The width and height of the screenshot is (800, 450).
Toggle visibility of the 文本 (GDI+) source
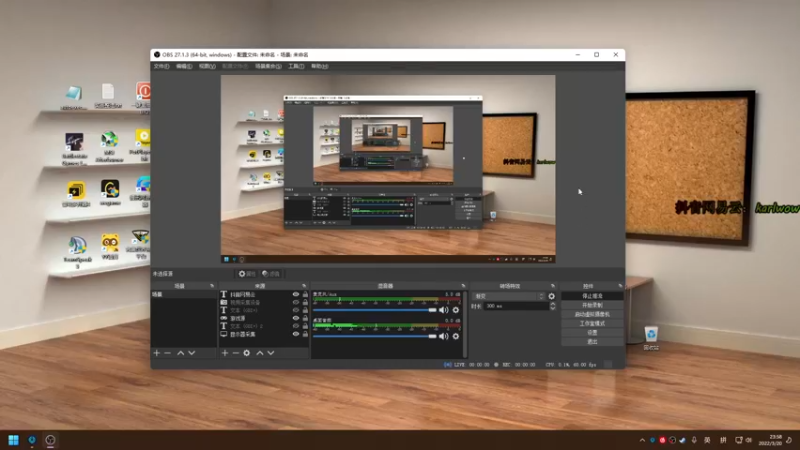(295, 310)
